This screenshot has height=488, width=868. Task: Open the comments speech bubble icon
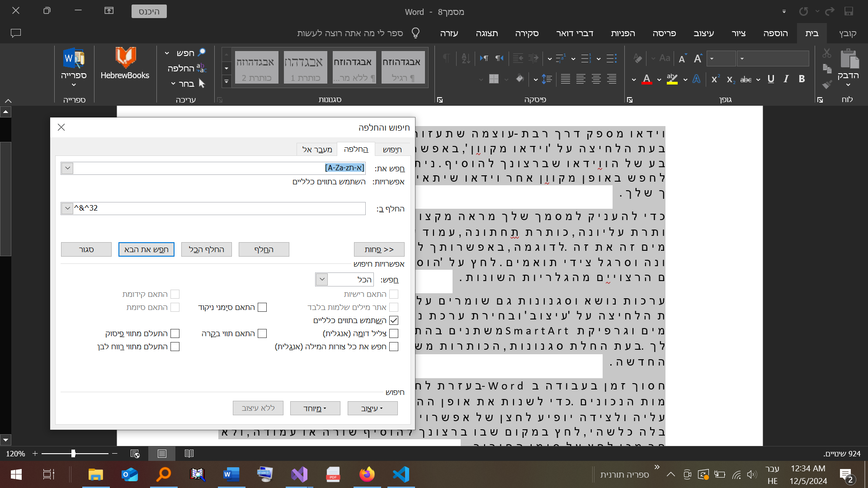tap(16, 33)
